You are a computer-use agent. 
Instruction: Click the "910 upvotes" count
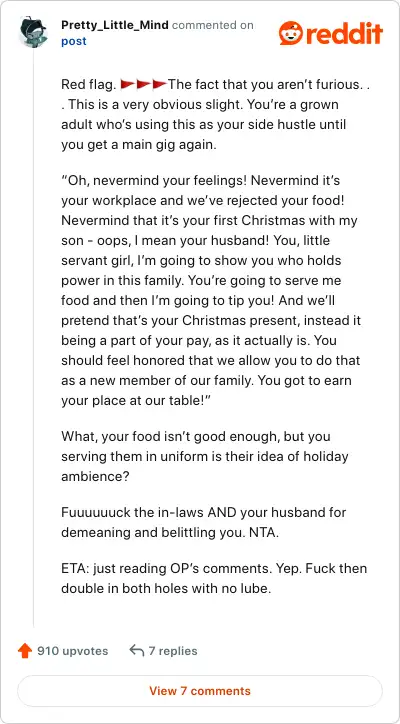[73, 651]
